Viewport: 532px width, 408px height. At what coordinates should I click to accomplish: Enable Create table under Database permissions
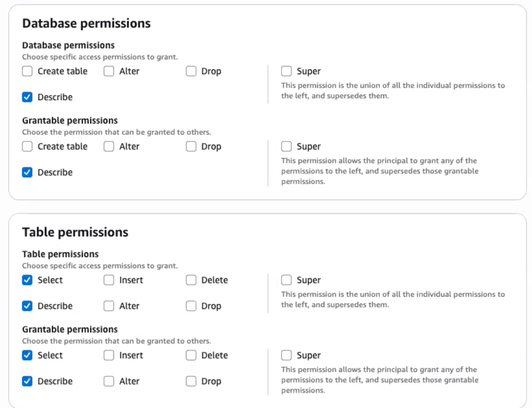[x=27, y=71]
